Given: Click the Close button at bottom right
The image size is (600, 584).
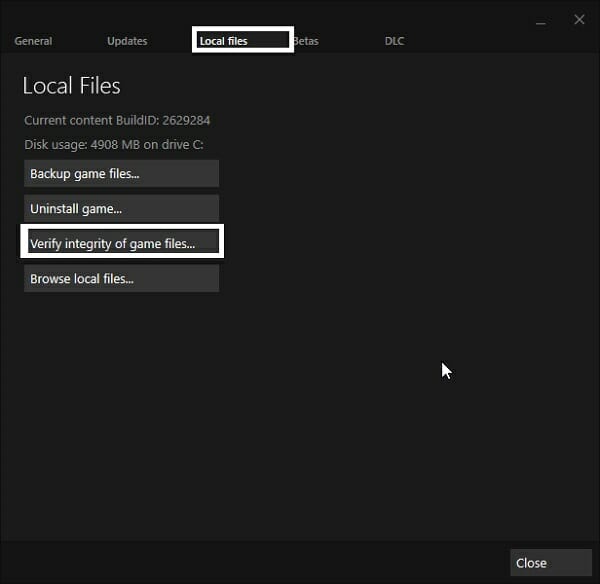Looking at the screenshot, I should pyautogui.click(x=550, y=563).
